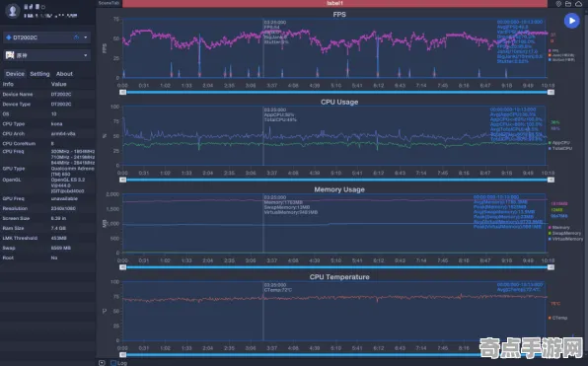Open the DT2002C device selector
This screenshot has height=366, width=588.
pos(47,37)
